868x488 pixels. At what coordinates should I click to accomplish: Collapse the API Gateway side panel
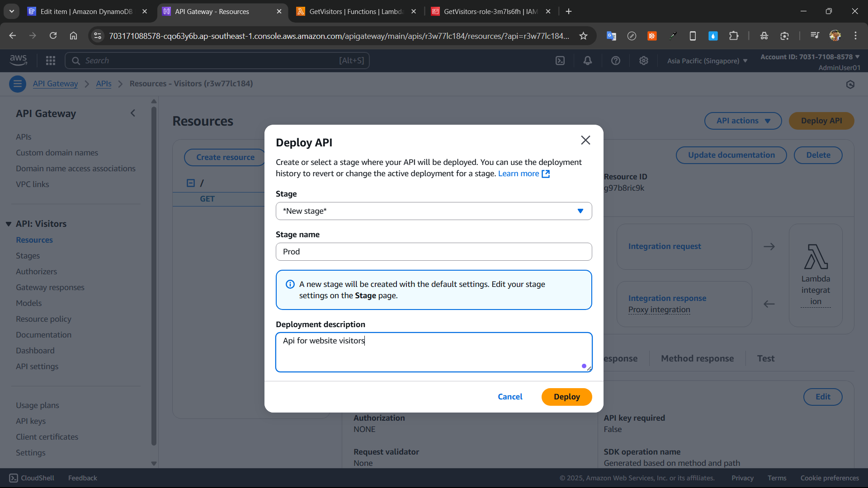133,113
